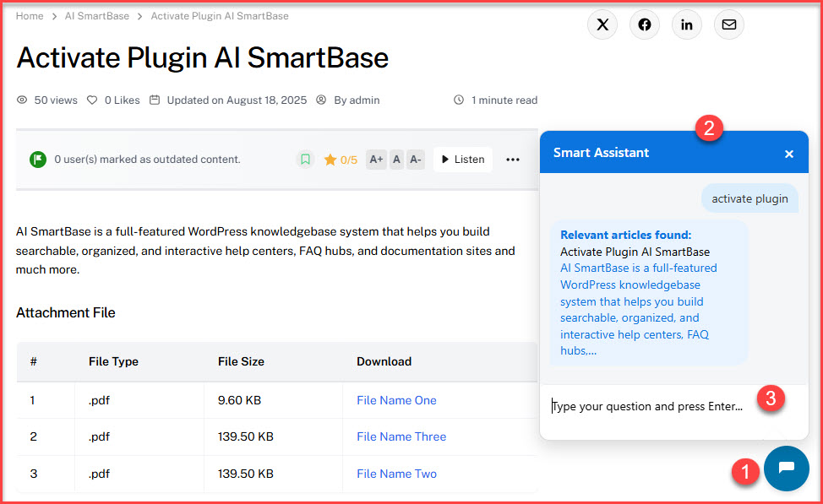Open the three-dot more options menu
Image resolution: width=823 pixels, height=504 pixels.
[x=513, y=160]
